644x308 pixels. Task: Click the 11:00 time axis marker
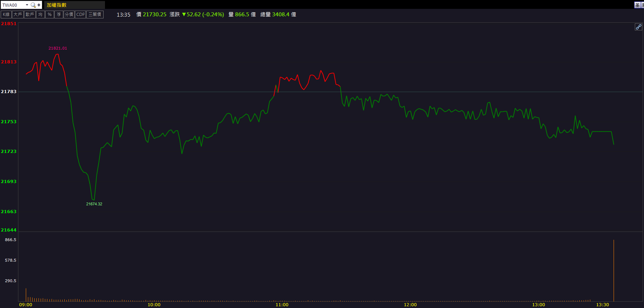(x=282, y=305)
